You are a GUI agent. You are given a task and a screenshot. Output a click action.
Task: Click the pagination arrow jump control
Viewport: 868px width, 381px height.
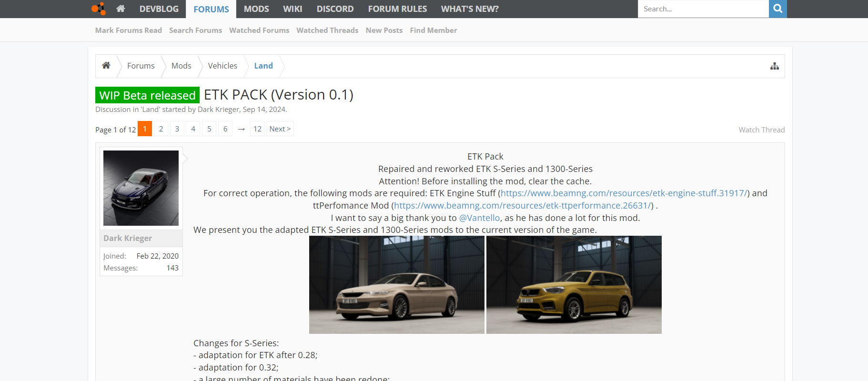242,129
